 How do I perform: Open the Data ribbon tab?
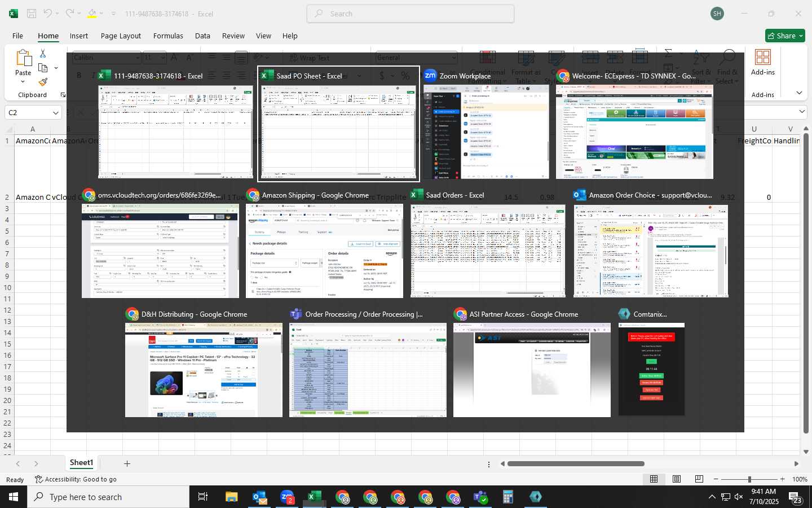click(202, 36)
